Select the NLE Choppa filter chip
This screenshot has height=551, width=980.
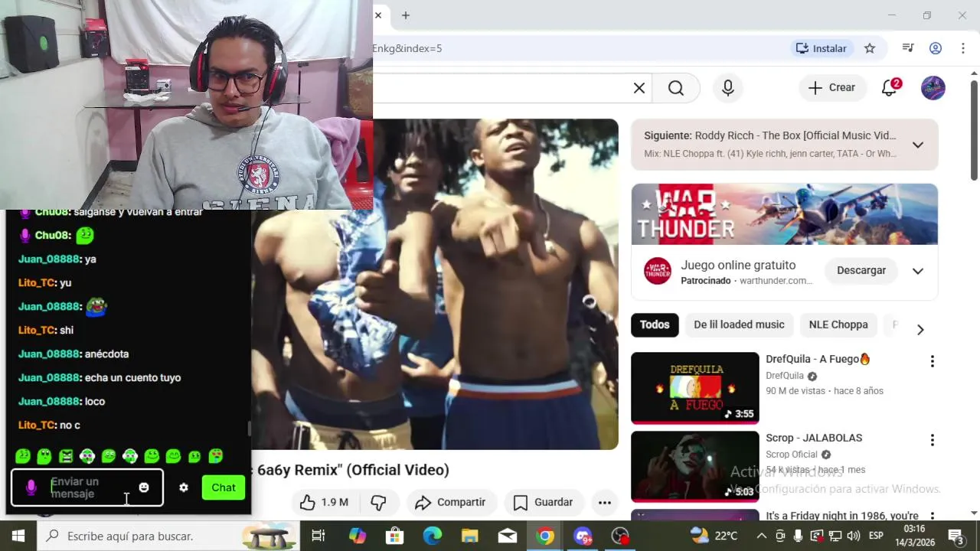tap(838, 324)
